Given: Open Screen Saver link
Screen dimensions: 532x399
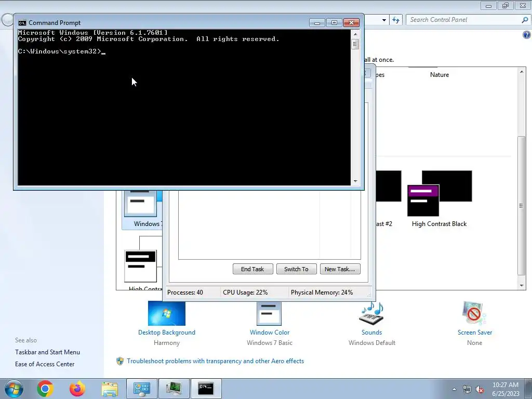Looking at the screenshot, I should 475,332.
